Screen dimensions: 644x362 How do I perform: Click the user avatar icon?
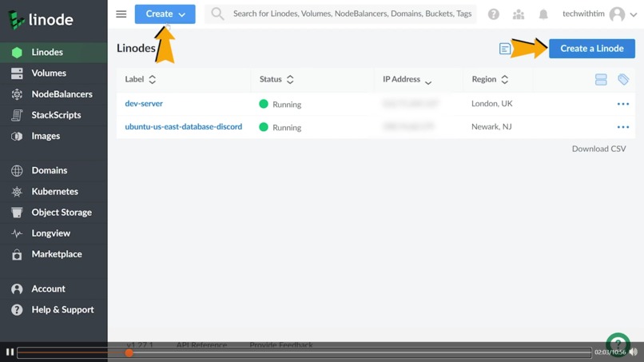pos(617,14)
